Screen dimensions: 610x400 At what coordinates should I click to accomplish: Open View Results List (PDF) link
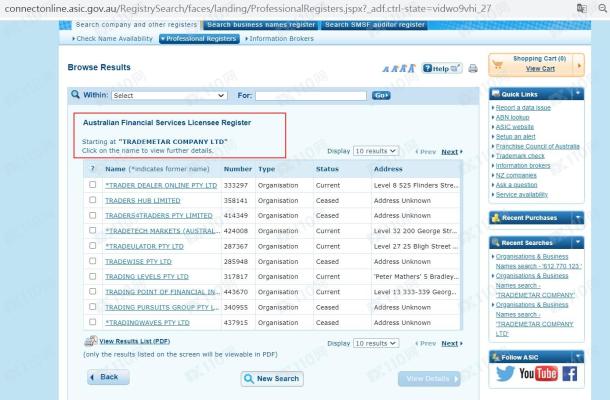(x=135, y=341)
